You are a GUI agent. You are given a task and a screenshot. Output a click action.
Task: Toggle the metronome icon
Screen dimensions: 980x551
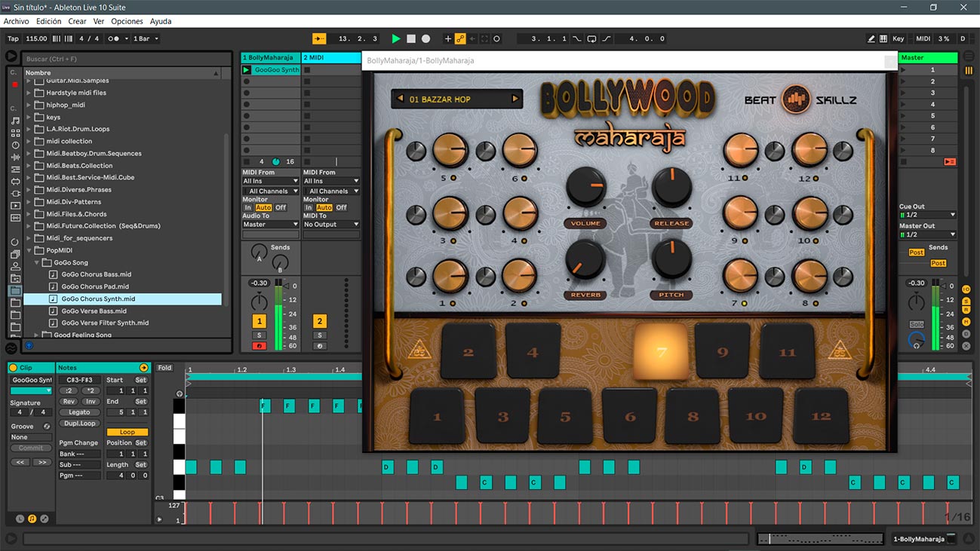114,38
